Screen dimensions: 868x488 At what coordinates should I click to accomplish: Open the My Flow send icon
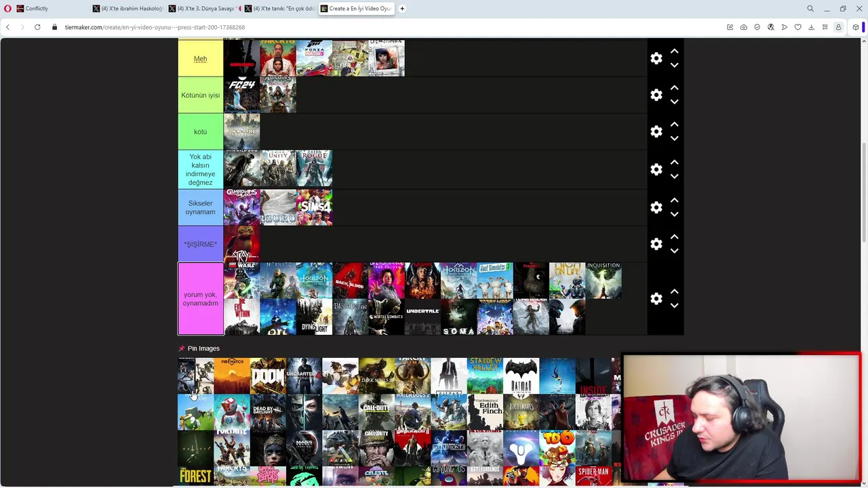(784, 27)
